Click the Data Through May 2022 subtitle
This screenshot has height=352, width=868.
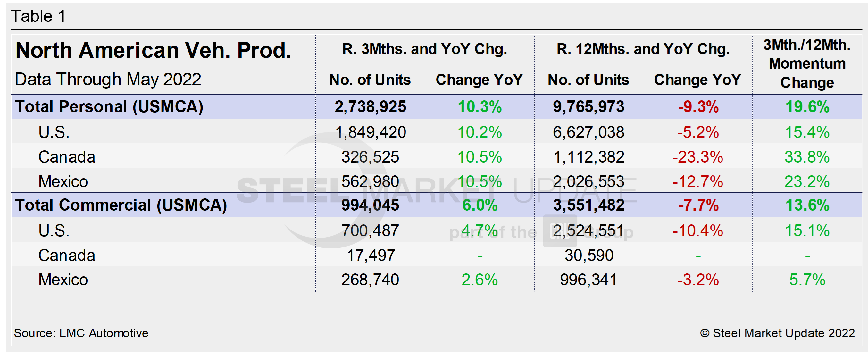pos(108,80)
